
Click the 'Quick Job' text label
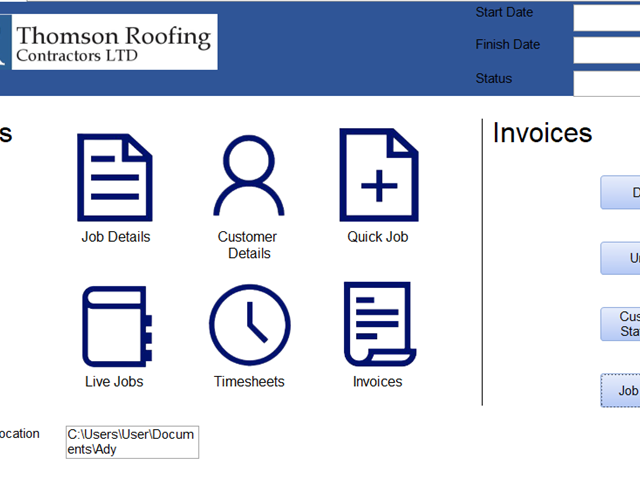378,237
